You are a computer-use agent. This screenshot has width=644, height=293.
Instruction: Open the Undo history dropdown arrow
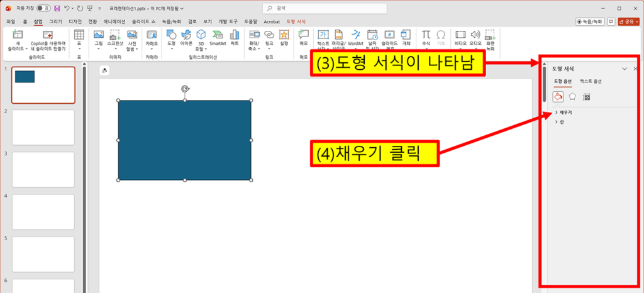coord(73,8)
